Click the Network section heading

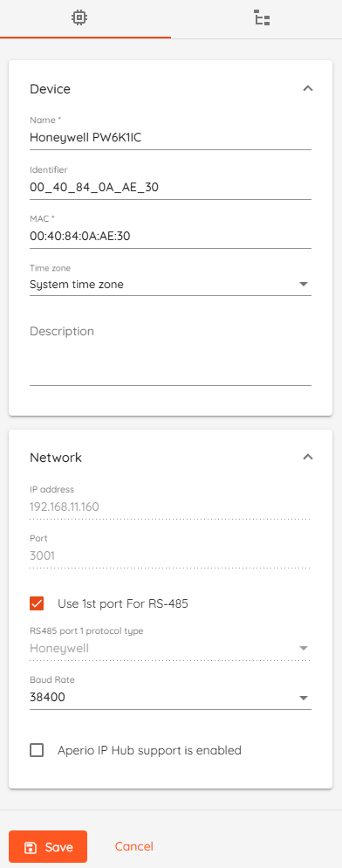(55, 458)
